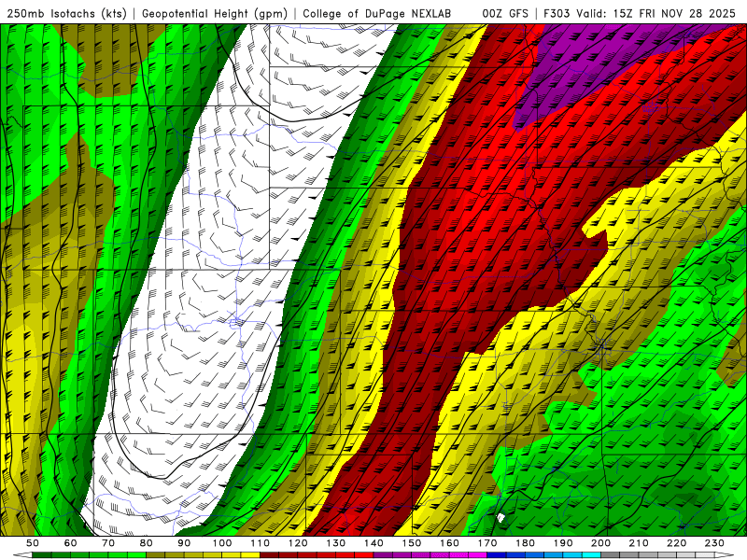This screenshot has height=560, width=747.
Task: Choose the 200 tick label on colorbar
Action: (x=600, y=543)
